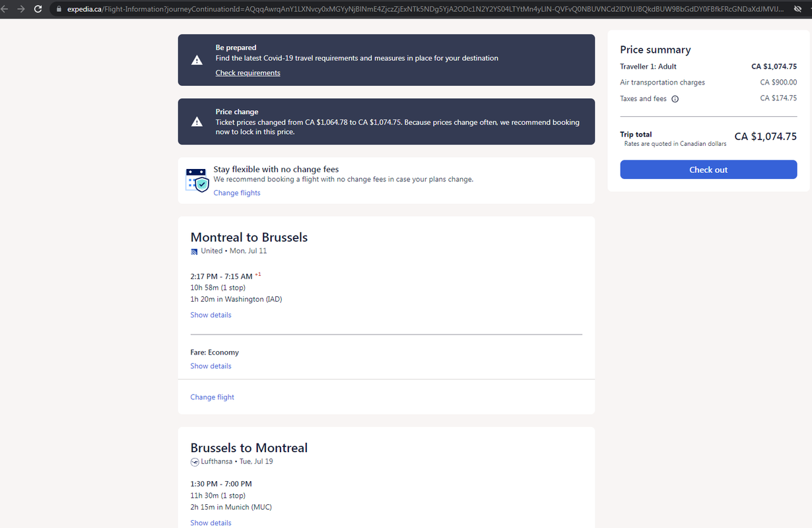Viewport: 812px width, 528px height.
Task: Click the Fare: Economy label
Action: tap(215, 352)
